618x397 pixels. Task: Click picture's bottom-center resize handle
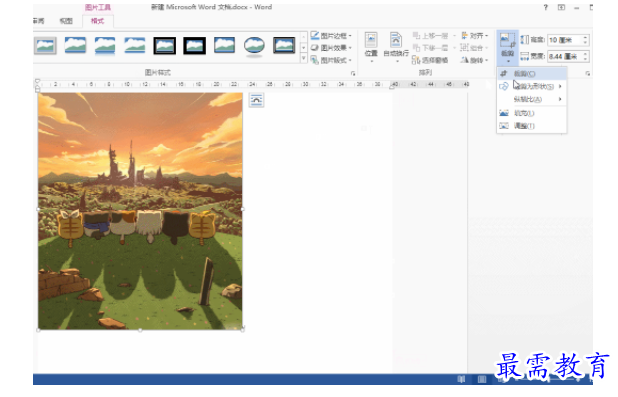point(140,330)
